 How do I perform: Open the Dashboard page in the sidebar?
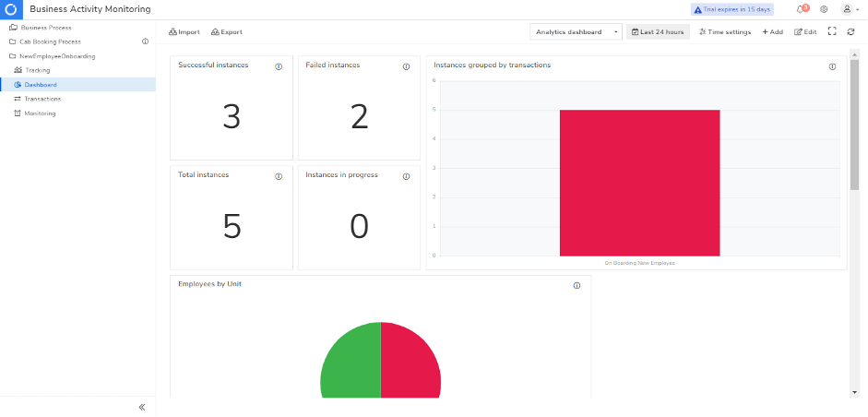tap(77, 85)
